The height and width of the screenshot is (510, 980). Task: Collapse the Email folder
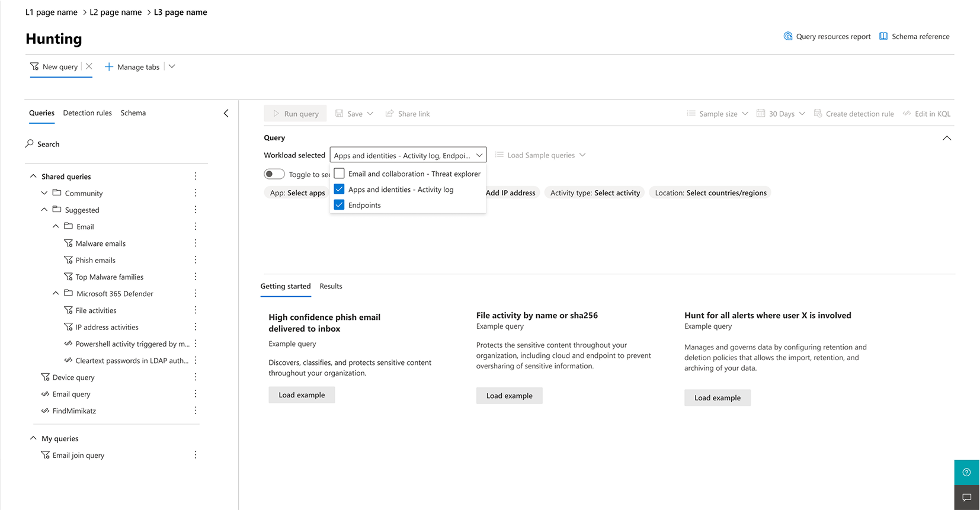56,226
